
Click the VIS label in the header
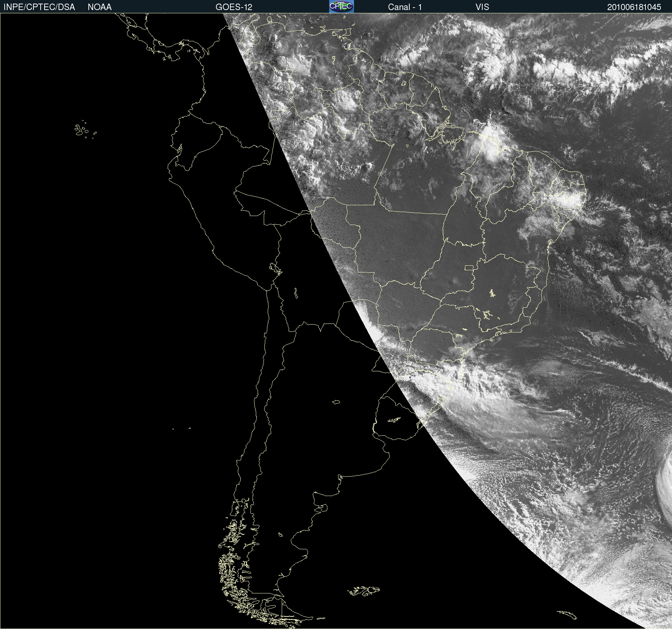(x=482, y=7)
